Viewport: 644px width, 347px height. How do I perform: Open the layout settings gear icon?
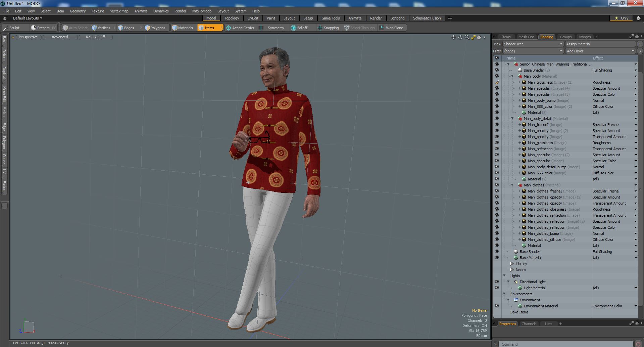[x=639, y=18]
